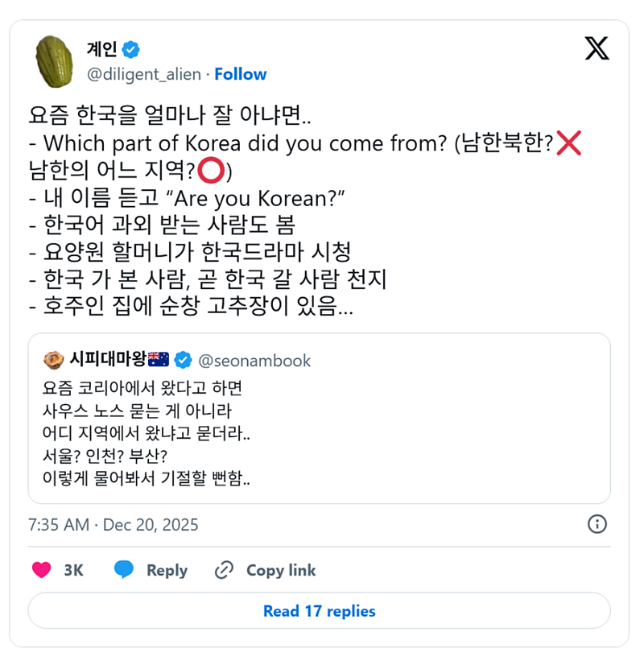The image size is (644, 665).
Task: Click the 3K like count
Action: click(x=73, y=570)
